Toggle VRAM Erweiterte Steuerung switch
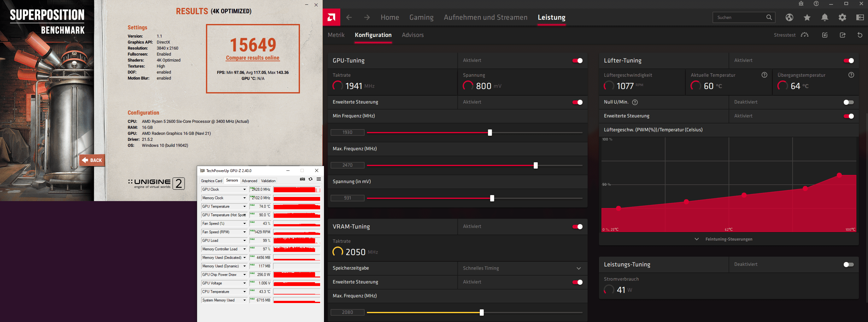 [577, 282]
